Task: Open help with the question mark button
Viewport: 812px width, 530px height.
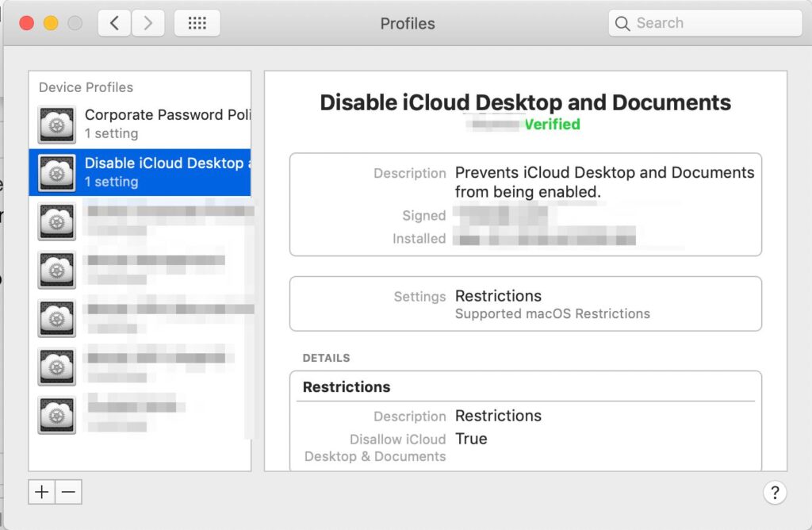Action: (x=775, y=493)
